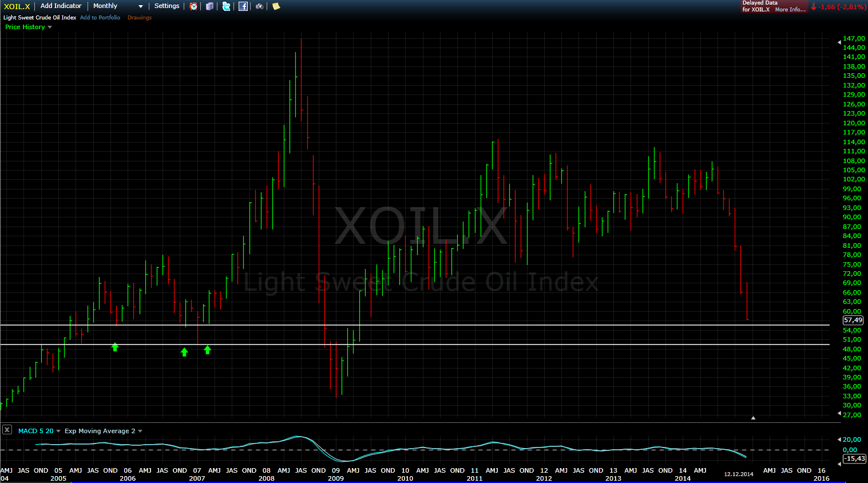The height and width of the screenshot is (483, 868).
Task: Open the yellow sticky note icon
Action: coord(276,6)
